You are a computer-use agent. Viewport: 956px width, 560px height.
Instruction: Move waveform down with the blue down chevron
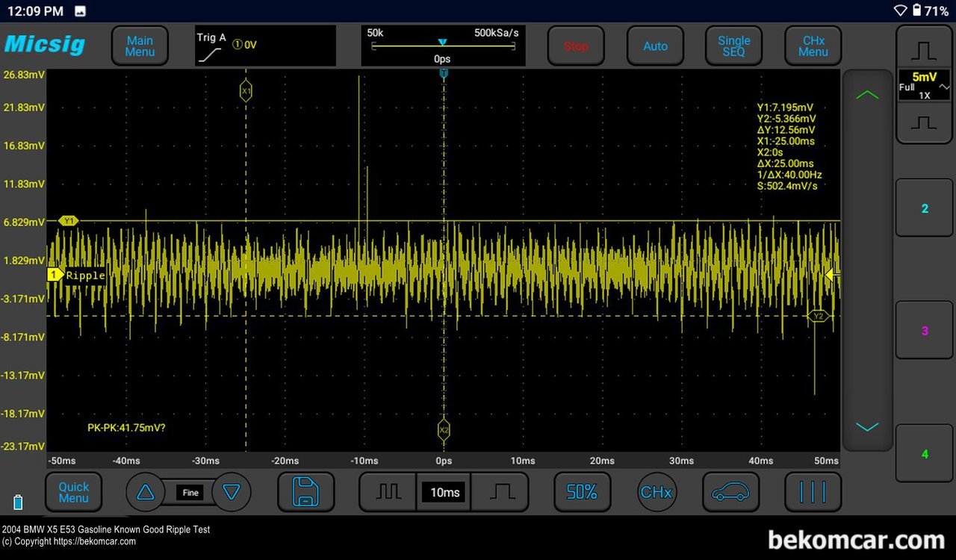[x=867, y=427]
